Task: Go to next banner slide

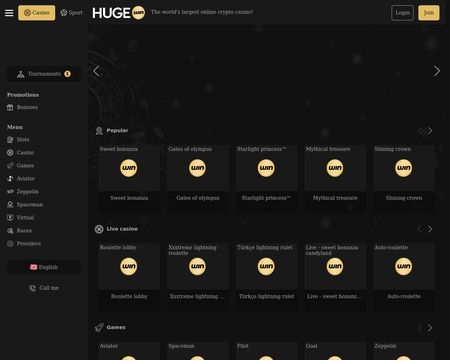Action: [437, 71]
